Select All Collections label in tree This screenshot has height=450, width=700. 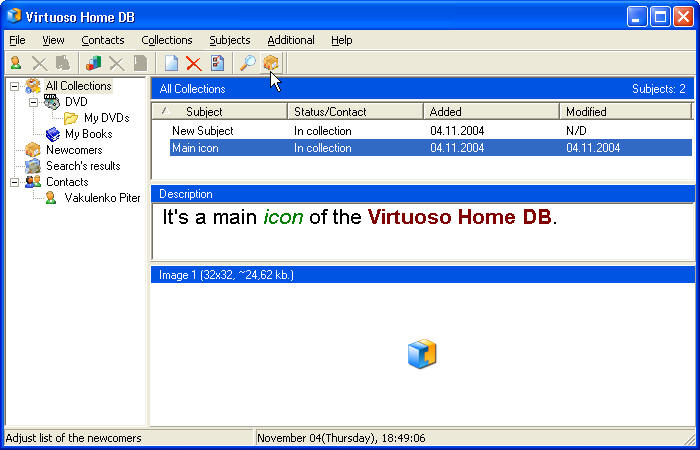point(79,86)
